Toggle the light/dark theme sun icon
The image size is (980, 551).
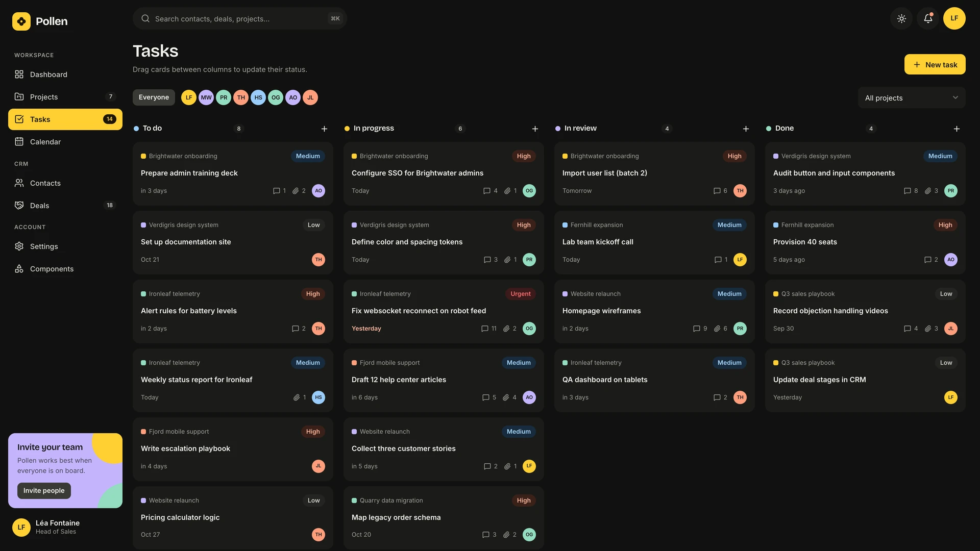(901, 18)
